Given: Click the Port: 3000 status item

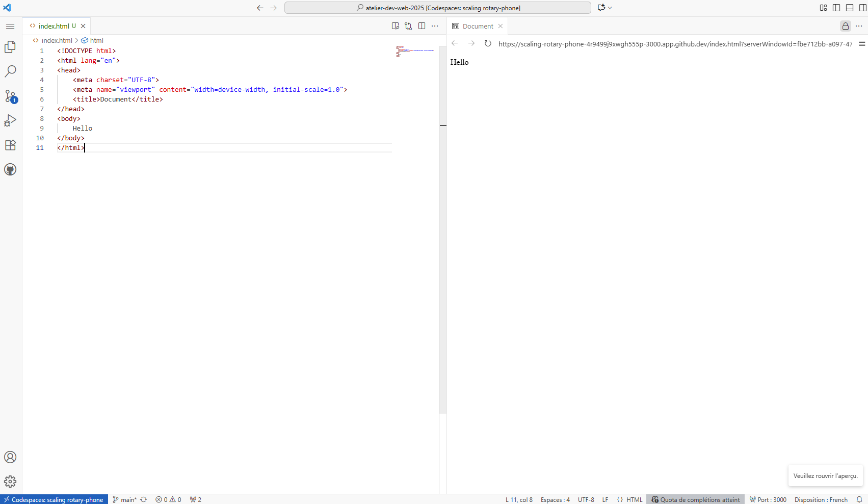Looking at the screenshot, I should tap(768, 499).
